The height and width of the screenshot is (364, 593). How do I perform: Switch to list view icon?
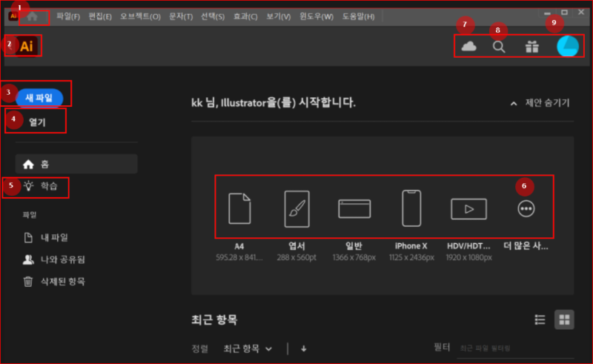pos(540,320)
